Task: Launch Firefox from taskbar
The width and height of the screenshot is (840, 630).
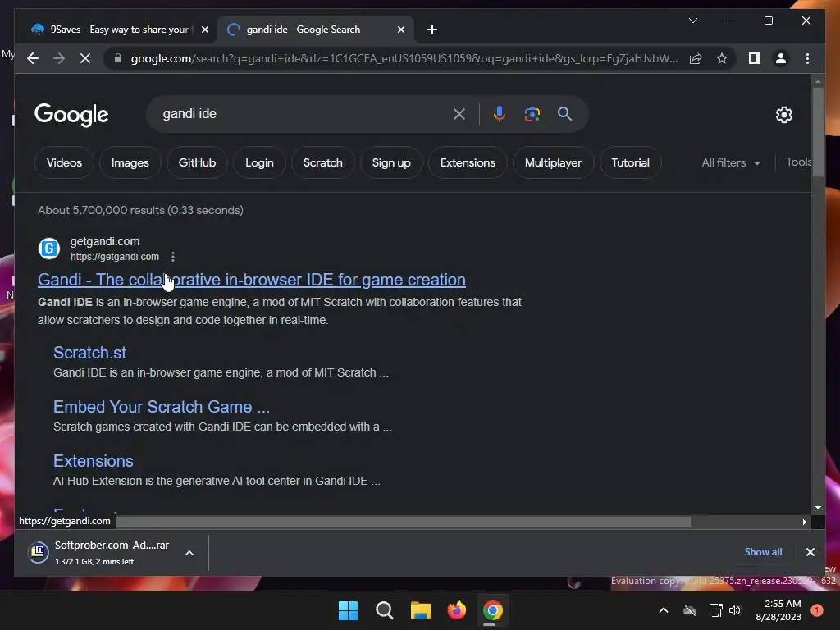Action: click(456, 610)
